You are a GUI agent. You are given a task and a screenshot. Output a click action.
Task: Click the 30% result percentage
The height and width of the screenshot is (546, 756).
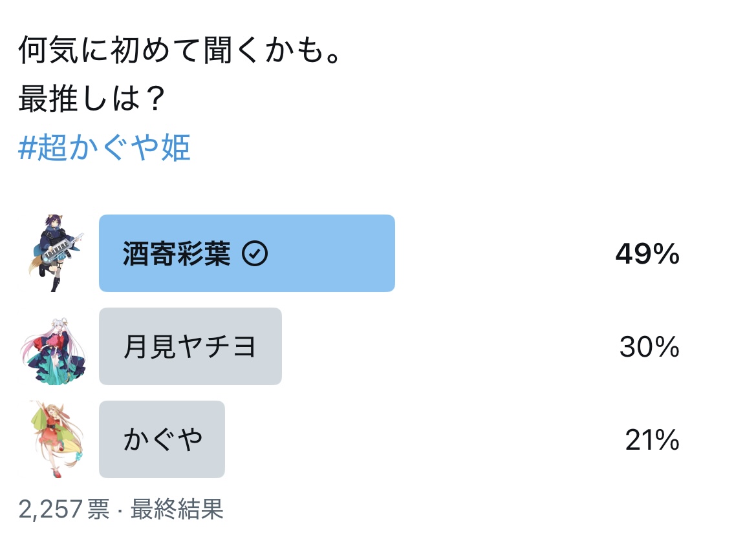[x=649, y=346]
